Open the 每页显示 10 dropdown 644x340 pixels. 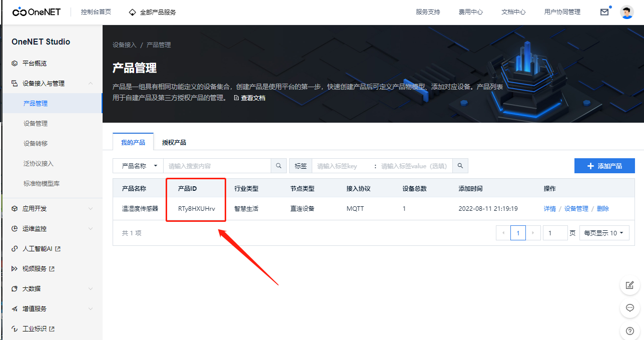coord(604,233)
